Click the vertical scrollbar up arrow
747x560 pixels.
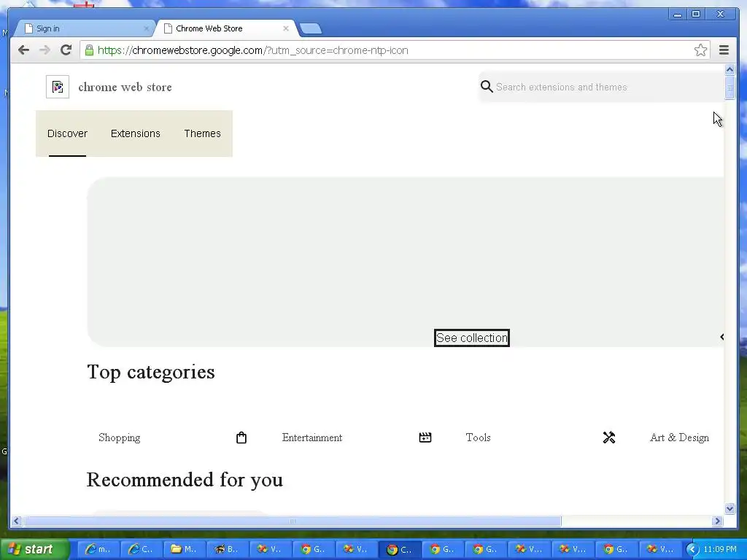pos(729,69)
